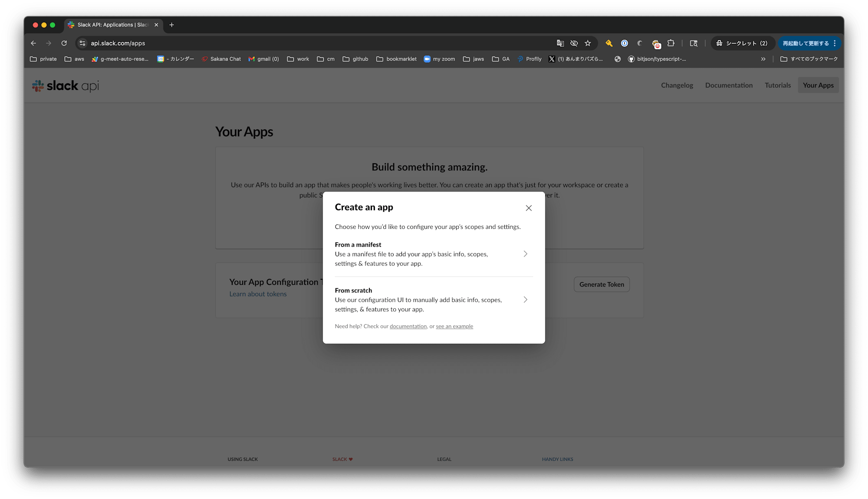Open the bitjson/typescript-... GitHub bookmark

[657, 59]
